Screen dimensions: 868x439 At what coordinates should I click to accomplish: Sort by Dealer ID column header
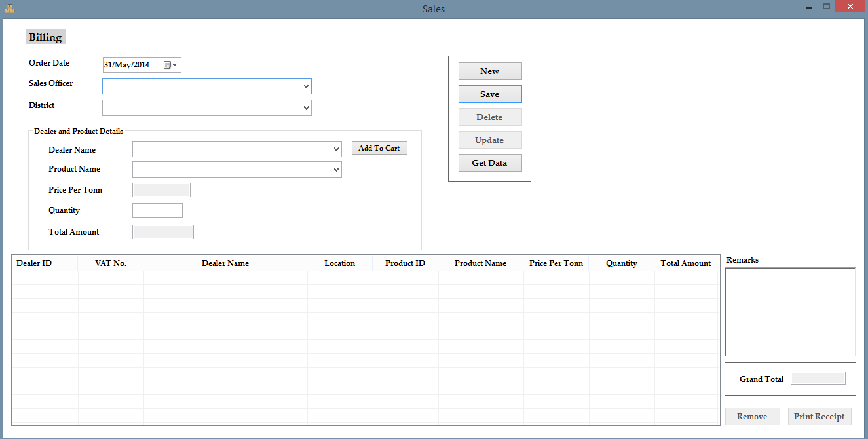[x=45, y=263]
